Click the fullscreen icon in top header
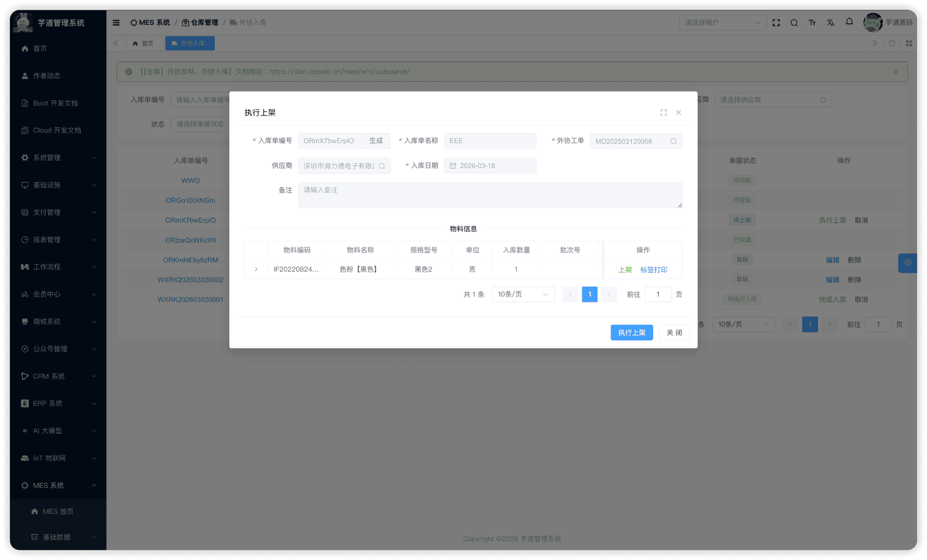This screenshot has height=560, width=927. point(776,23)
